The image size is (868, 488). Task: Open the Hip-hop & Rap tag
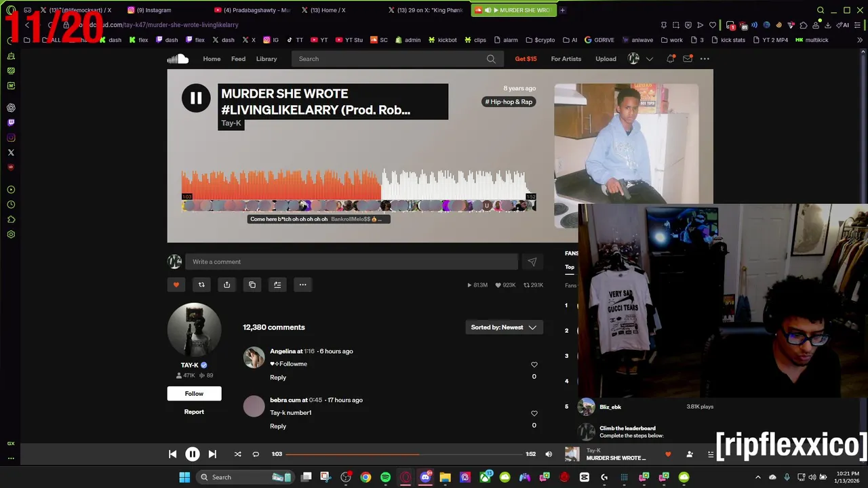click(509, 102)
